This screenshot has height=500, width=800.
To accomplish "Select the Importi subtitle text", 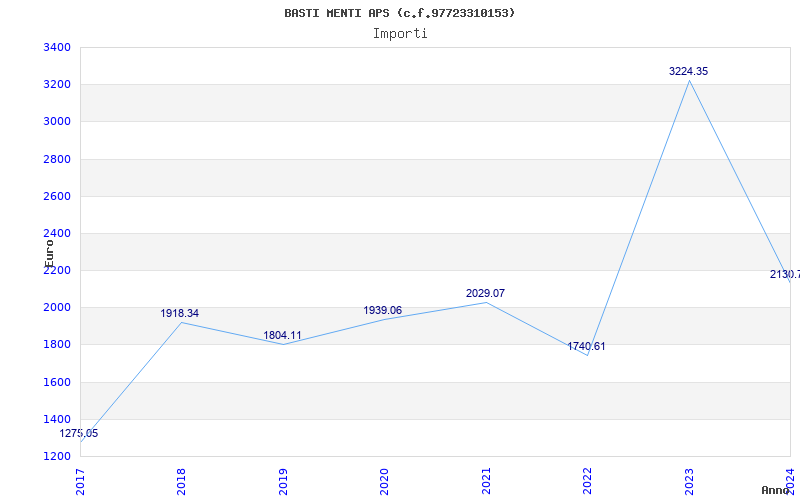I will (400, 33).
